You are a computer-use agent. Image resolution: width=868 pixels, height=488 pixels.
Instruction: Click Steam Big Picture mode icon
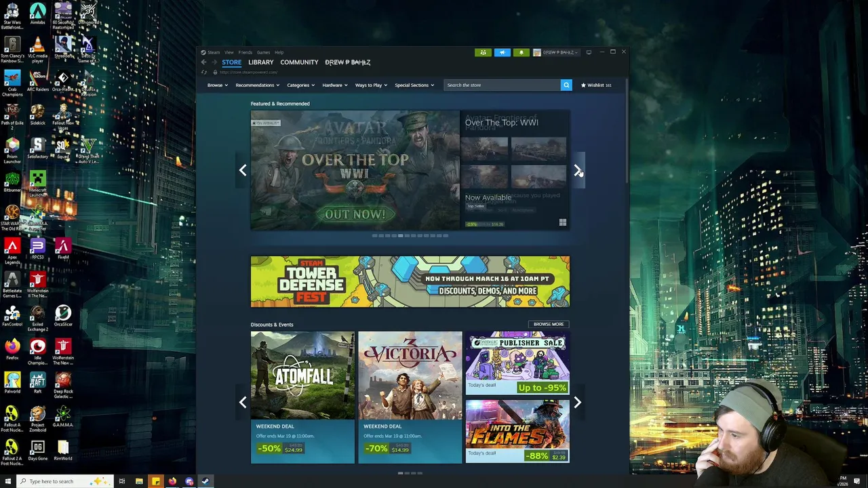(x=589, y=52)
